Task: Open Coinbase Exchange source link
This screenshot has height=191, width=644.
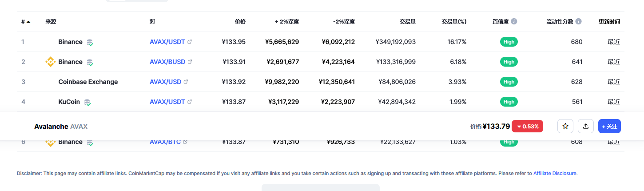Action: pyautogui.click(x=88, y=82)
